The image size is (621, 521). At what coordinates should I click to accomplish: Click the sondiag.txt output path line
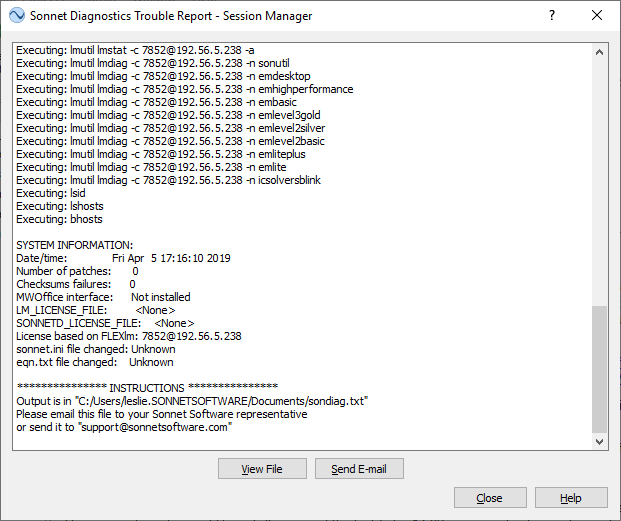coord(192,401)
